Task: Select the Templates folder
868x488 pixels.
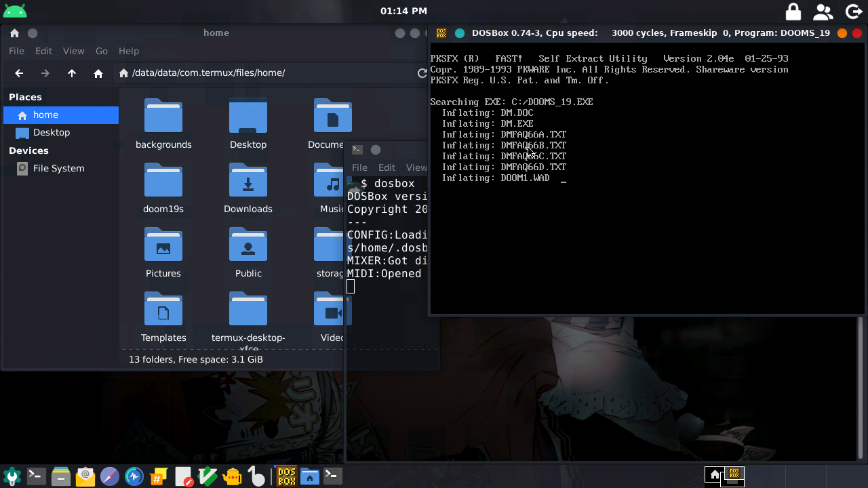Action: pos(163,317)
